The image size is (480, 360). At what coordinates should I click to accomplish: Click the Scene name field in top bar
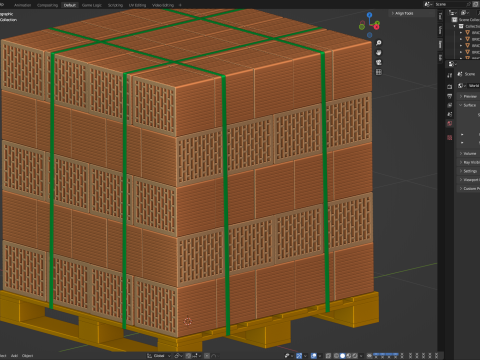[453, 4]
